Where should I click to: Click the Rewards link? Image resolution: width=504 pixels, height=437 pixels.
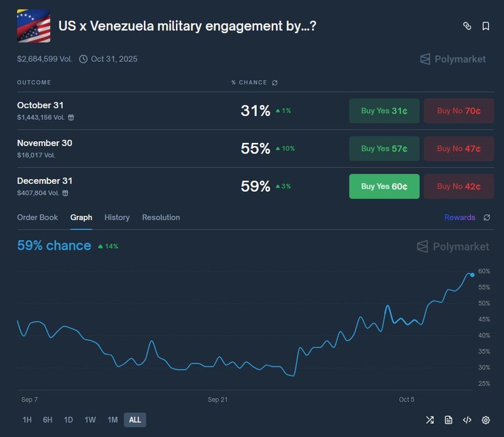click(460, 217)
